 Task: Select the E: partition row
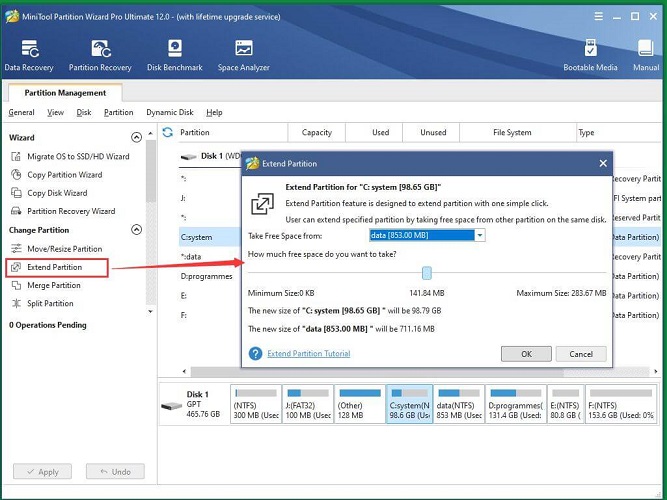point(210,296)
